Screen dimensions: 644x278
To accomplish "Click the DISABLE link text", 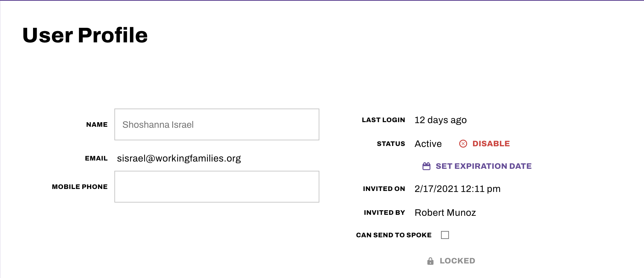I will [491, 144].
